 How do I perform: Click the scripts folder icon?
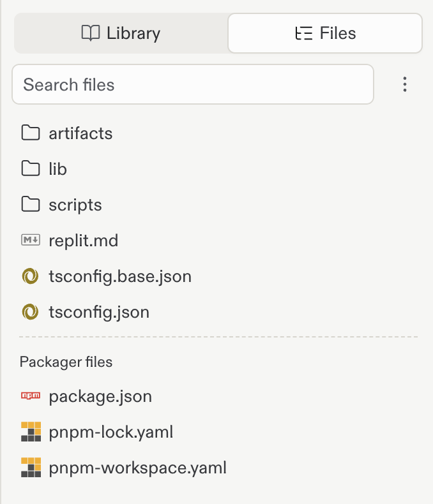[x=31, y=204]
